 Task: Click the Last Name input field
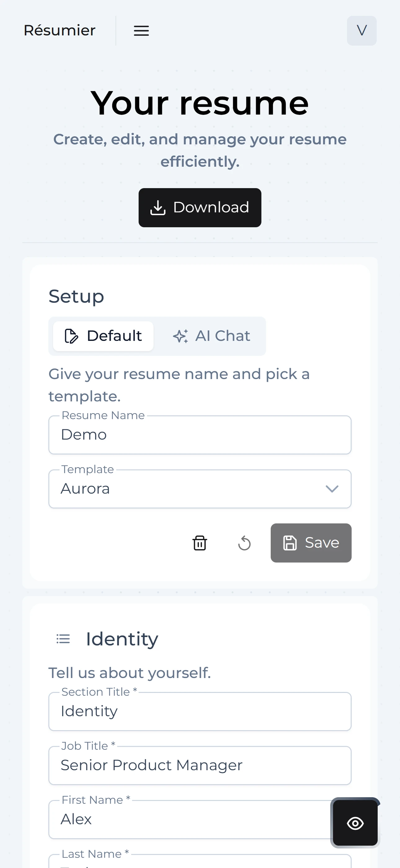coord(200,863)
